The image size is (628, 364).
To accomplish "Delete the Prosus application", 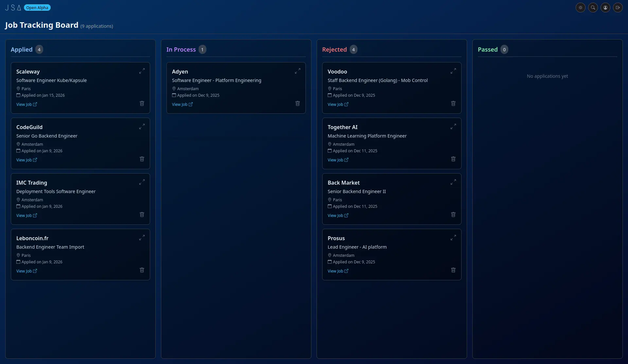I will [x=453, y=270].
